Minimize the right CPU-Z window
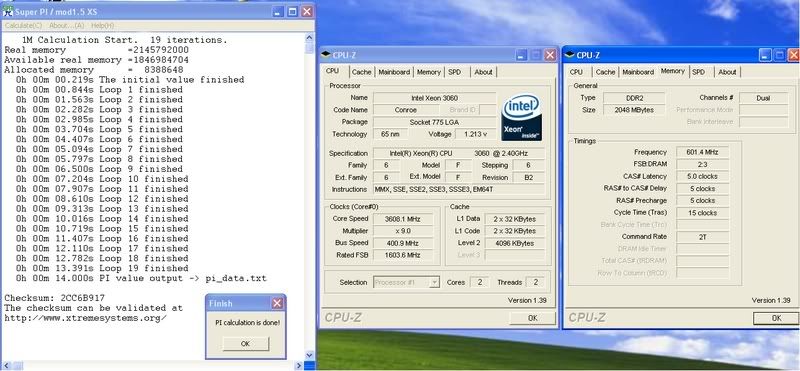Viewport: 800px width, 371px height. (765, 55)
